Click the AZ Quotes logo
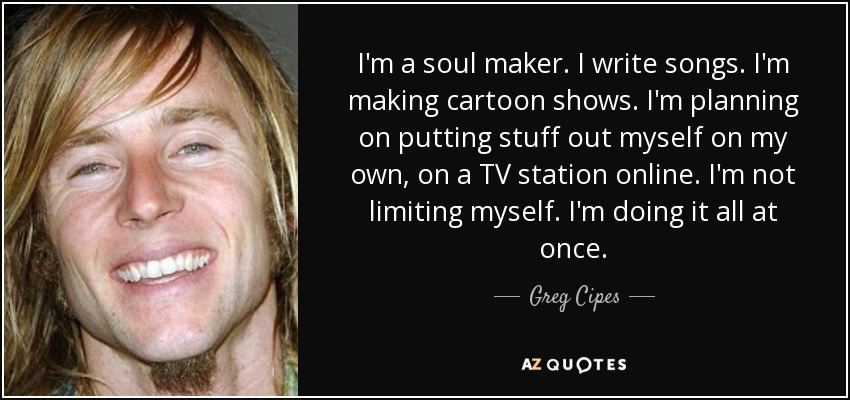The width and height of the screenshot is (850, 400). 574,364
